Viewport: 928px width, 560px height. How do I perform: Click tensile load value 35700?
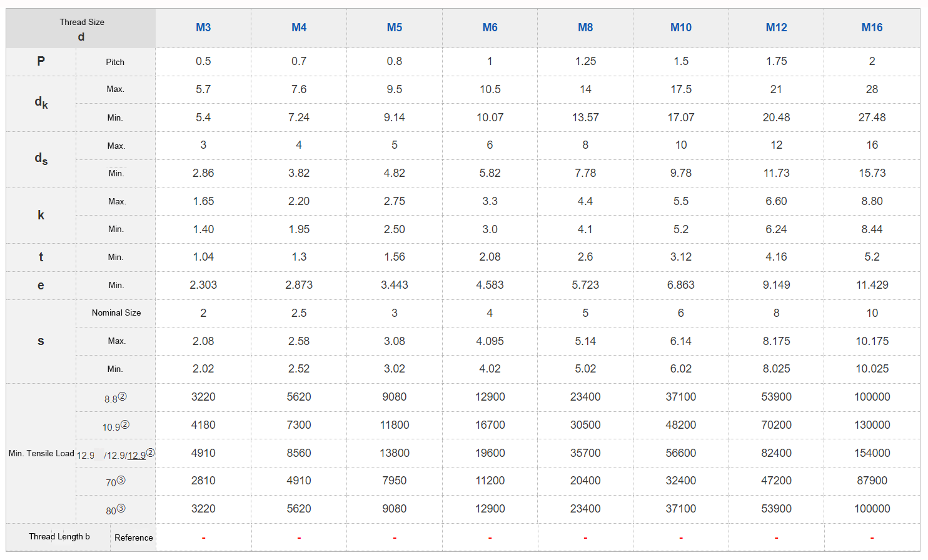[x=585, y=453]
